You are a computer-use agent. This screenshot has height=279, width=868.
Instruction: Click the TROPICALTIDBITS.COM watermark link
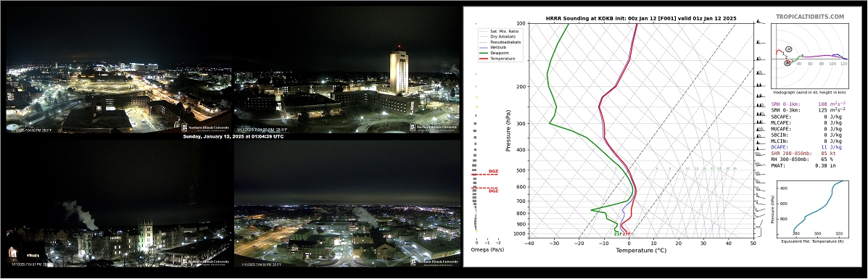click(809, 17)
